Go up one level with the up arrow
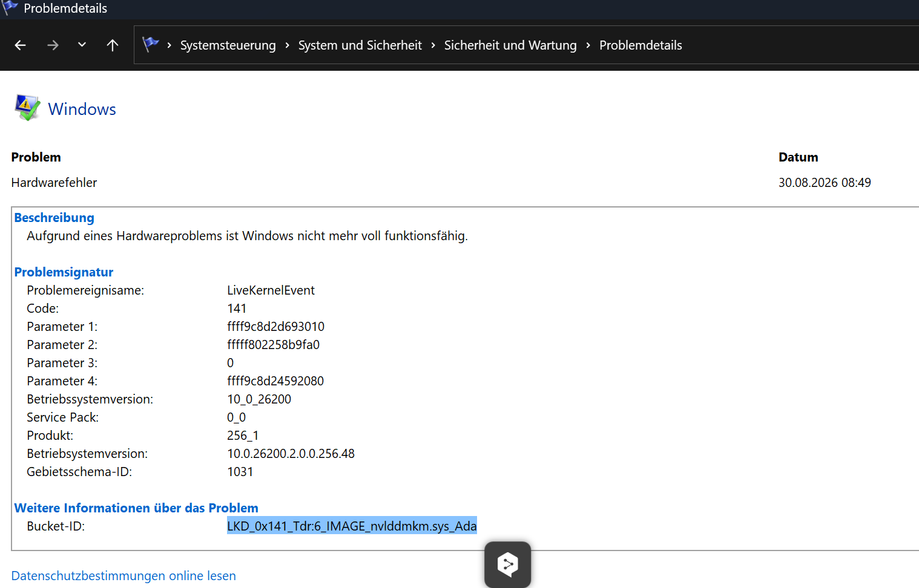Image resolution: width=919 pixels, height=588 pixels. (x=112, y=45)
